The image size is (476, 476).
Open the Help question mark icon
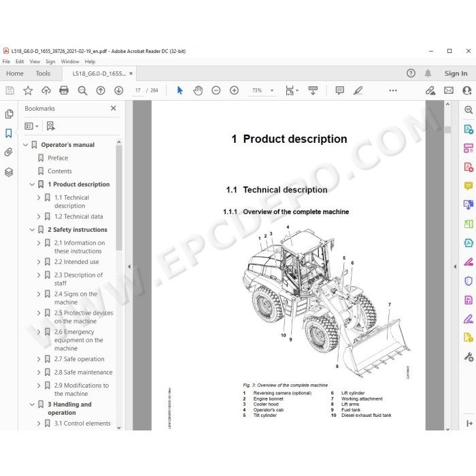[x=411, y=73]
